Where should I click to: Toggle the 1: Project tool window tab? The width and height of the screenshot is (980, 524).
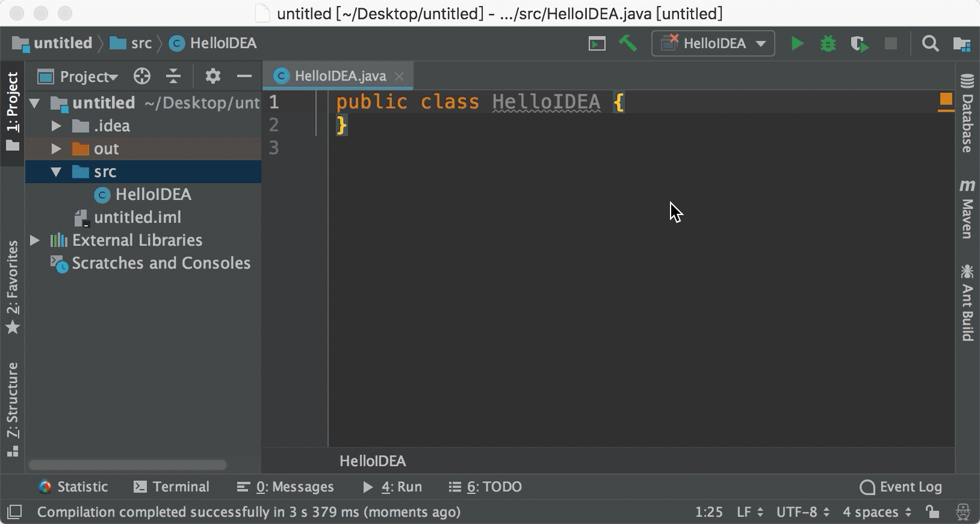click(x=13, y=112)
